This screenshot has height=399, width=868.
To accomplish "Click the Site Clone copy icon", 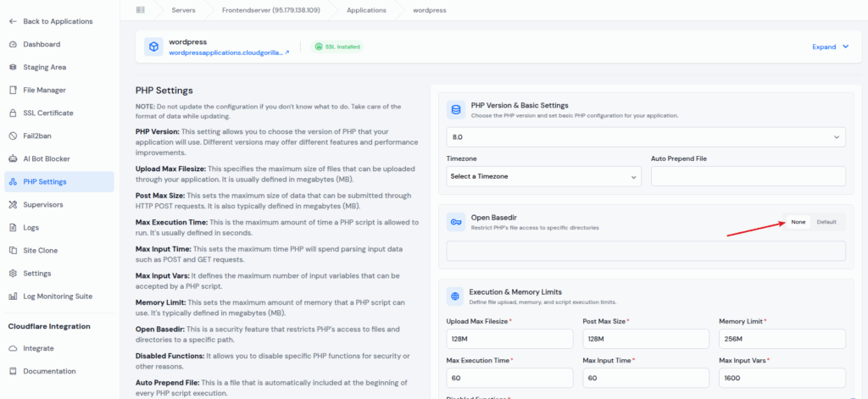I will click(14, 251).
